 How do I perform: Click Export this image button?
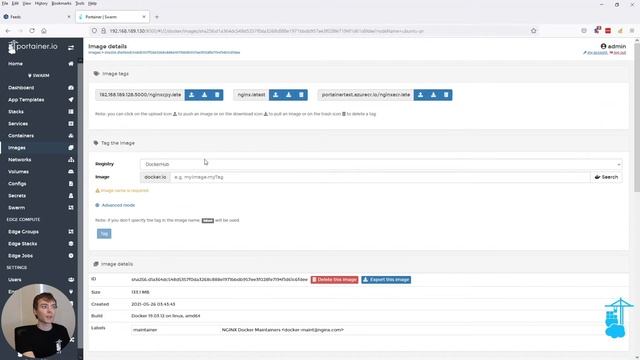click(386, 280)
